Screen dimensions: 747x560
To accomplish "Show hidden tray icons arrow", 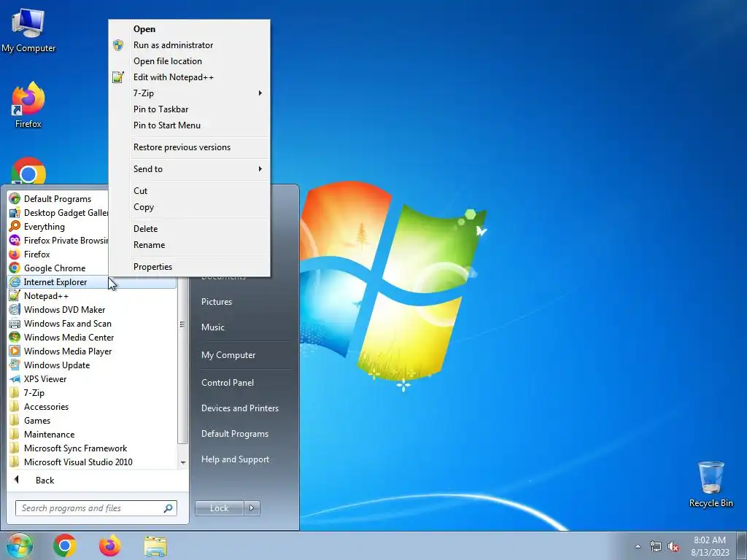I will click(x=638, y=546).
